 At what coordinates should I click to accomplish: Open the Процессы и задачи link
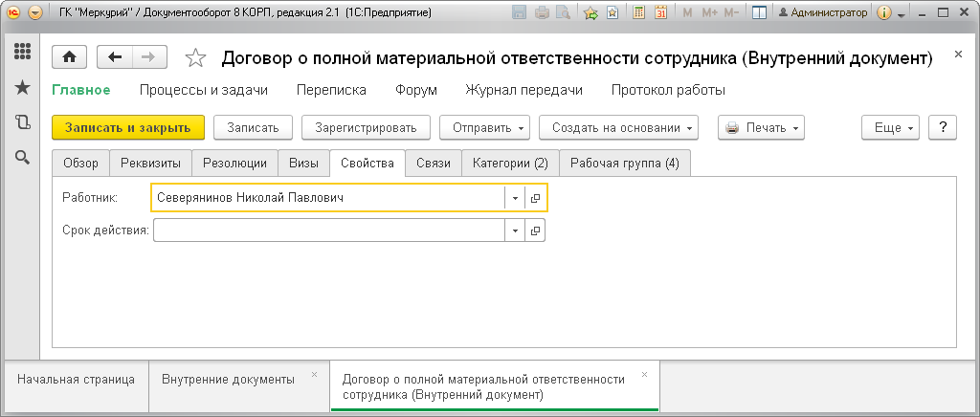204,90
